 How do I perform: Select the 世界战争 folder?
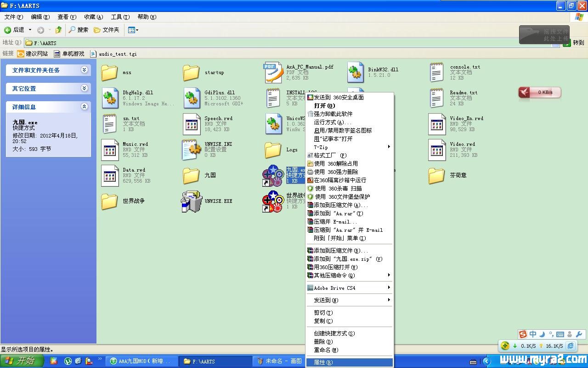(122, 201)
